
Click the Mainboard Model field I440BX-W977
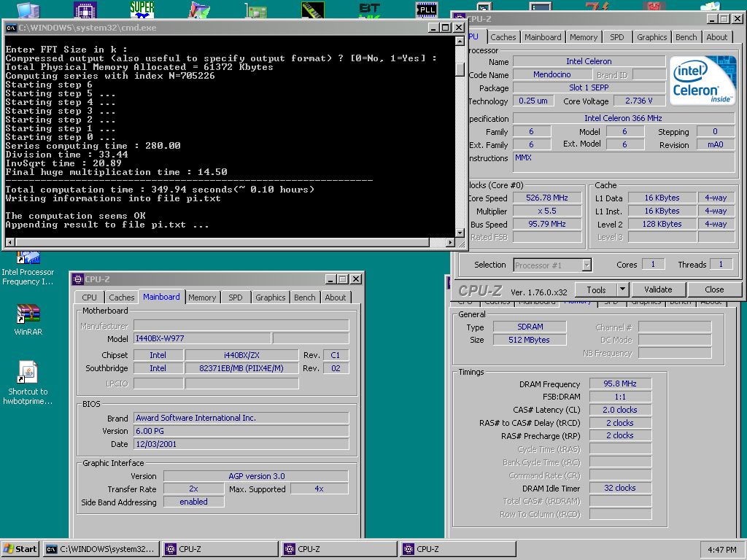(x=203, y=338)
